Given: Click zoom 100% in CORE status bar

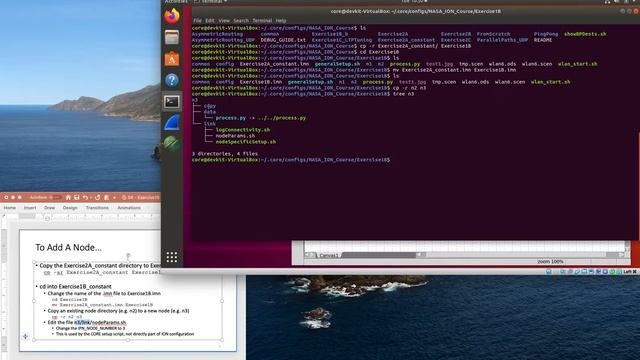Looking at the screenshot, I should (550, 261).
